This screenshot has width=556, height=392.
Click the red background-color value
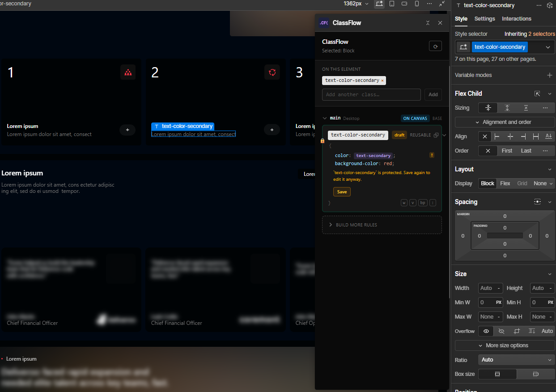pos(388,164)
